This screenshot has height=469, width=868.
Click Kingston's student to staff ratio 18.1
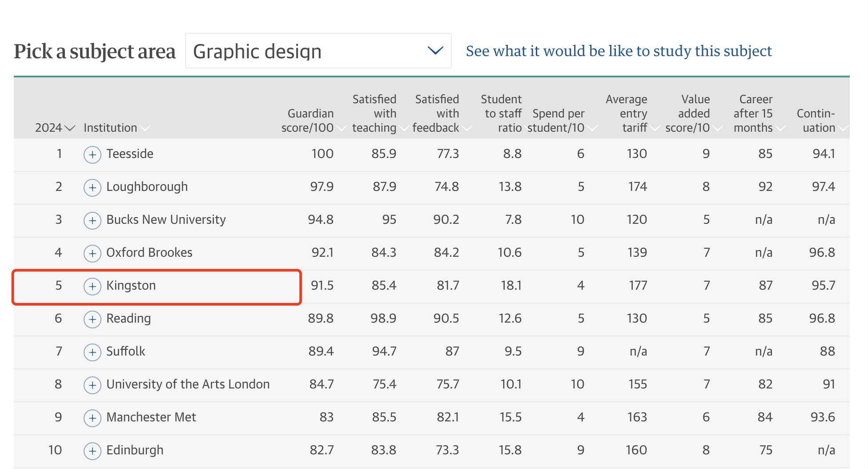511,285
